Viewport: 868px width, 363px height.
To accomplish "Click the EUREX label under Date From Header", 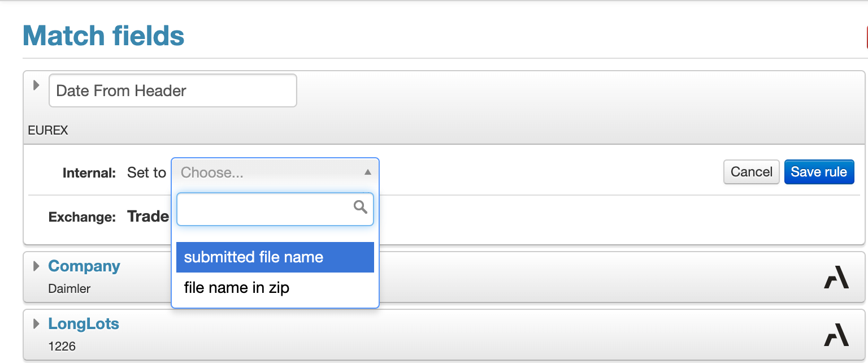I will click(48, 130).
